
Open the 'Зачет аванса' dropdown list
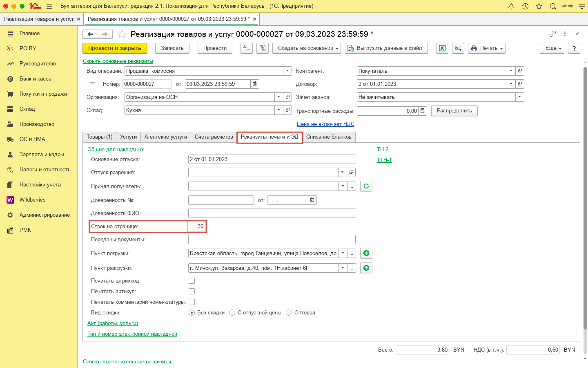[519, 97]
